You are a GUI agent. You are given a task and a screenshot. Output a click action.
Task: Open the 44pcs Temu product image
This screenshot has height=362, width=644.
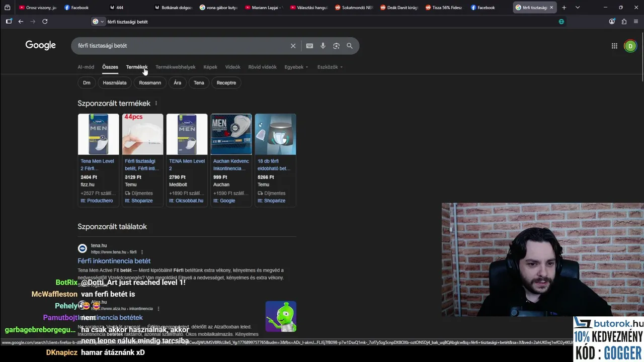click(142, 134)
